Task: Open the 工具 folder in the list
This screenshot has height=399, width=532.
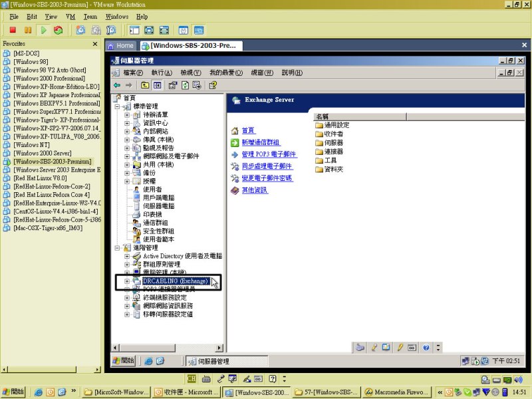Action: [326, 160]
